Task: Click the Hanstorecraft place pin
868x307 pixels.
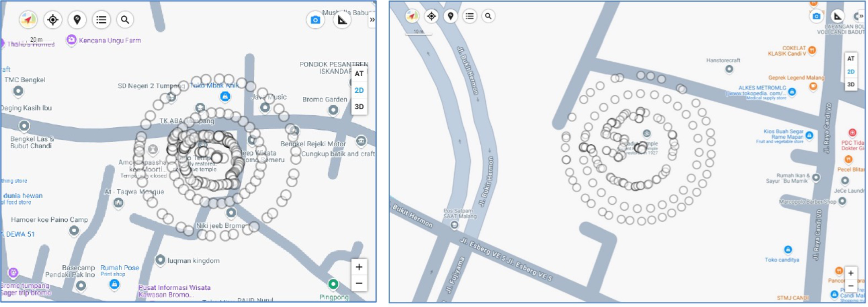Action: tap(729, 69)
